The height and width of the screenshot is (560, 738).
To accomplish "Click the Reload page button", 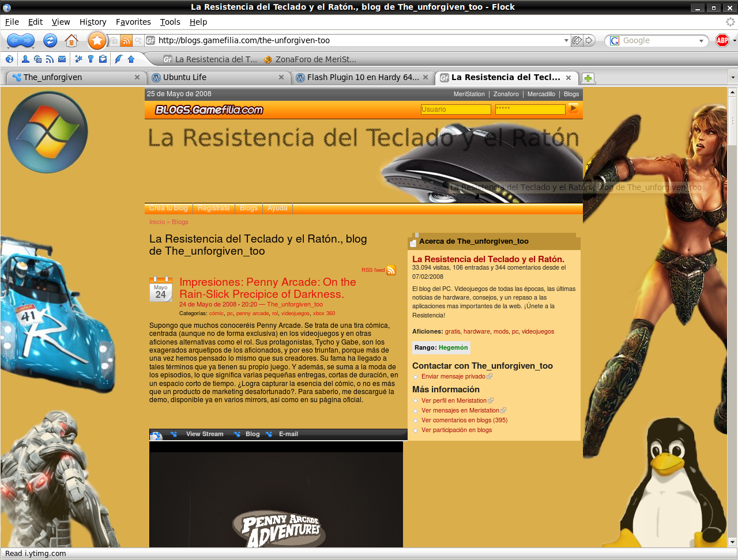I will tap(50, 40).
